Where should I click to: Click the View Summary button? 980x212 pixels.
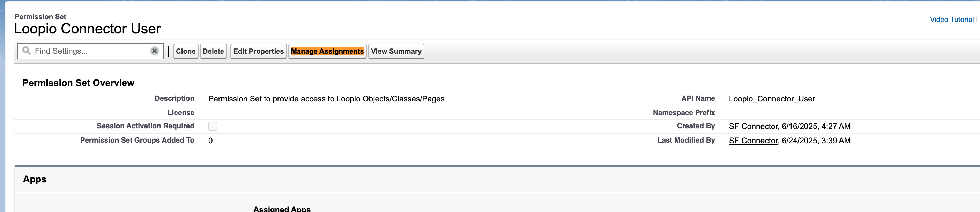coord(396,51)
